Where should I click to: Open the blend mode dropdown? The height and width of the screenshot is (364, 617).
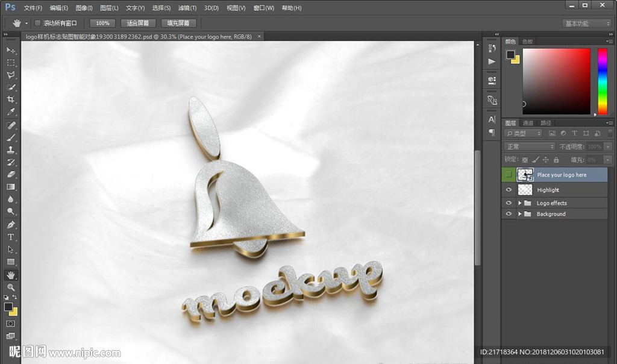(x=530, y=146)
